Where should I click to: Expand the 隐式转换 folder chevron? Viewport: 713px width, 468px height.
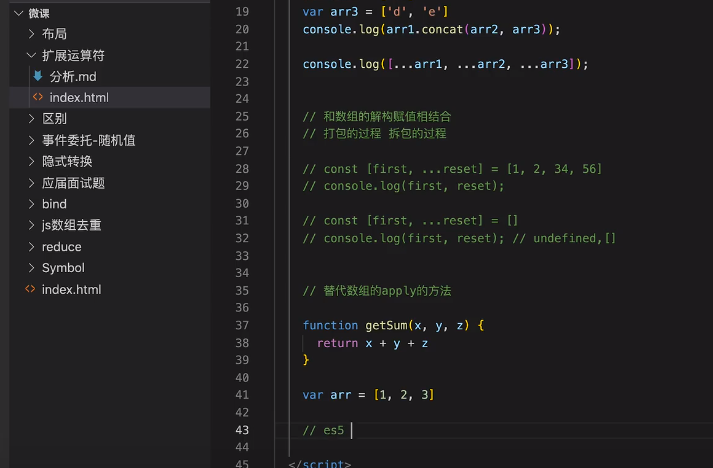coord(31,161)
